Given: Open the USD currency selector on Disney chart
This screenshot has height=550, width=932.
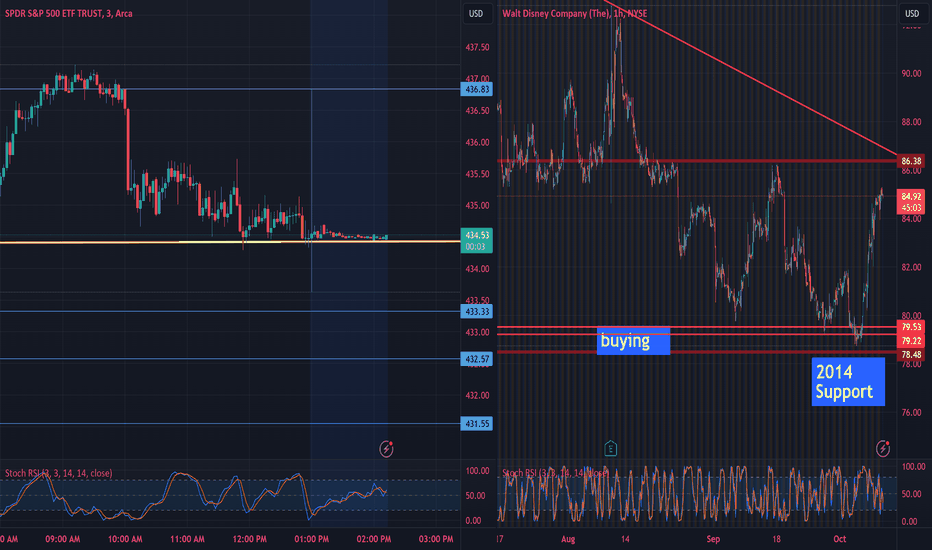Looking at the screenshot, I should click(x=912, y=13).
